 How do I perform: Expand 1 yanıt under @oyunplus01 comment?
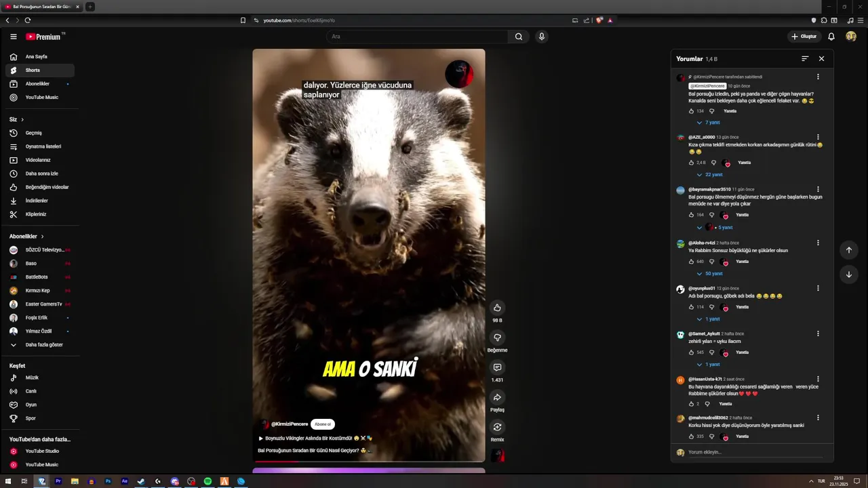(709, 319)
